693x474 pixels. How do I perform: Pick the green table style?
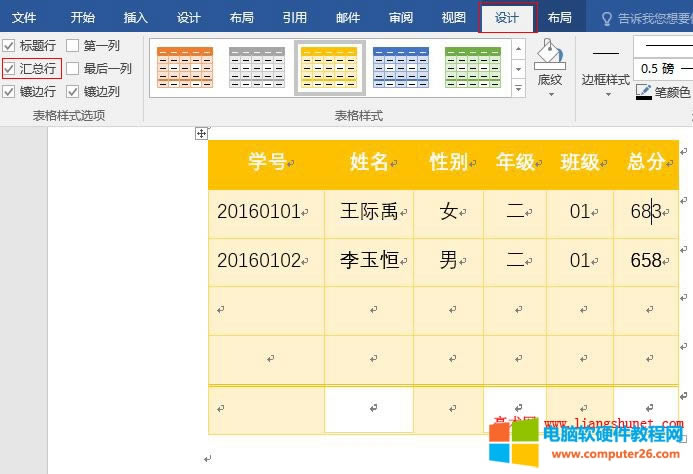click(x=473, y=66)
